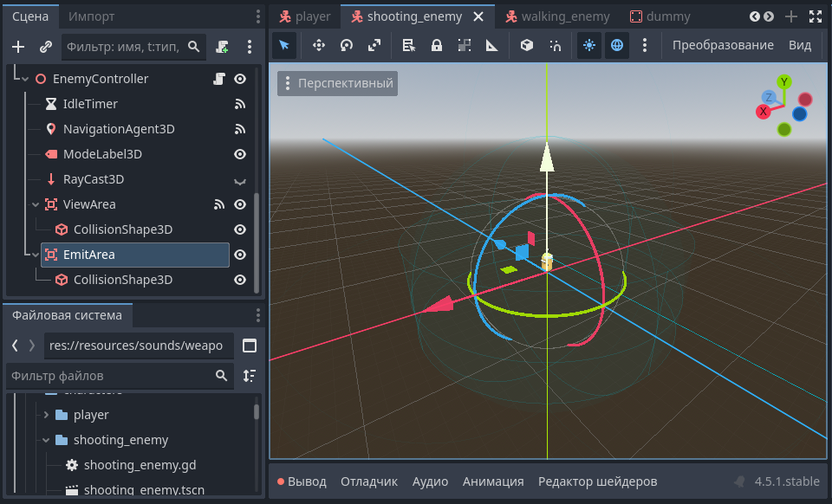Screen dimensions: 832x504
Task: Toggle visibility of EmitArea node
Action: coord(241,255)
